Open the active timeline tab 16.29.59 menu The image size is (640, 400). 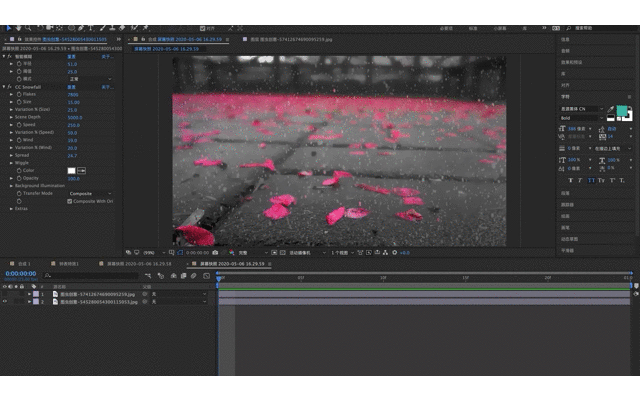269,264
